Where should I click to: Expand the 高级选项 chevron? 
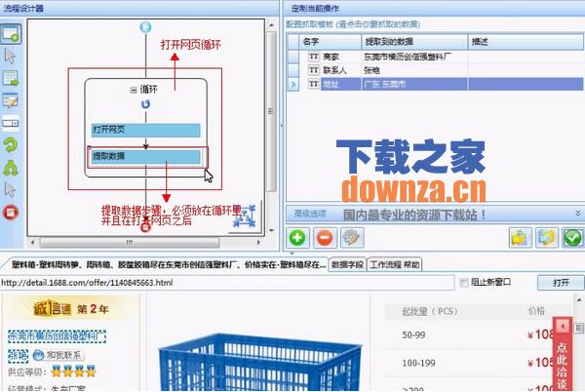(577, 214)
